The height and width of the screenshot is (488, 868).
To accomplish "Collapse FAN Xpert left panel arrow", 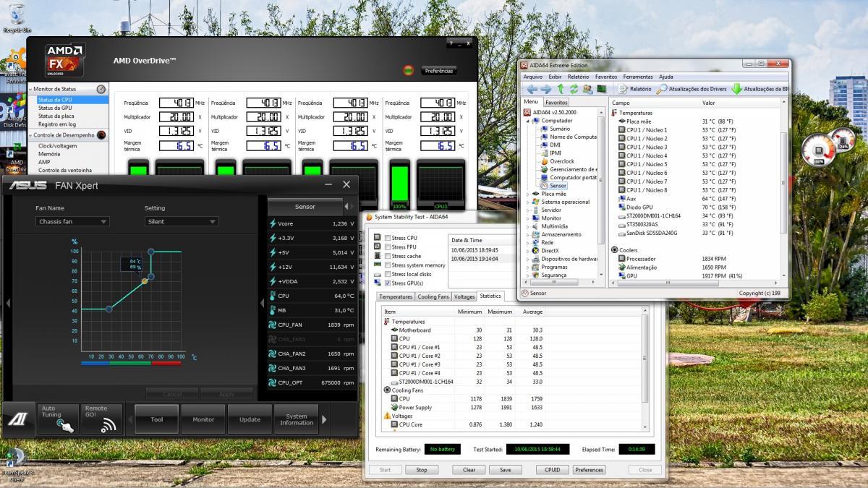I will (8, 303).
